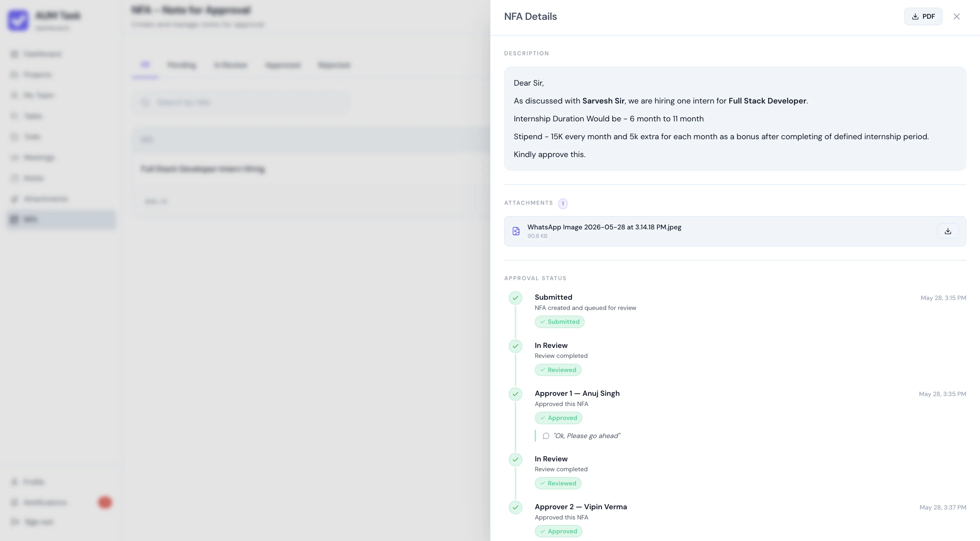The width and height of the screenshot is (980, 541).
Task: Click the bold text Full Stack Developer
Action: pos(767,101)
